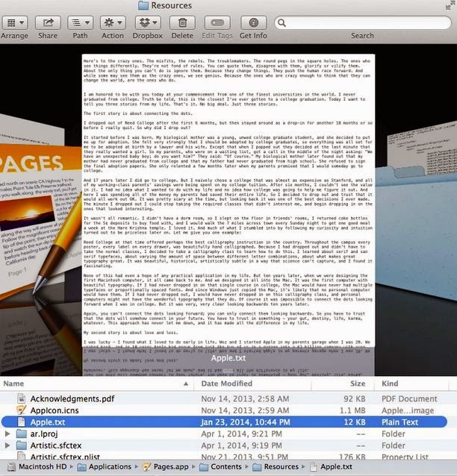457x476 pixels.
Task: Click the Apr 1, 2014, 9:21 PM date
Action: [x=241, y=433]
